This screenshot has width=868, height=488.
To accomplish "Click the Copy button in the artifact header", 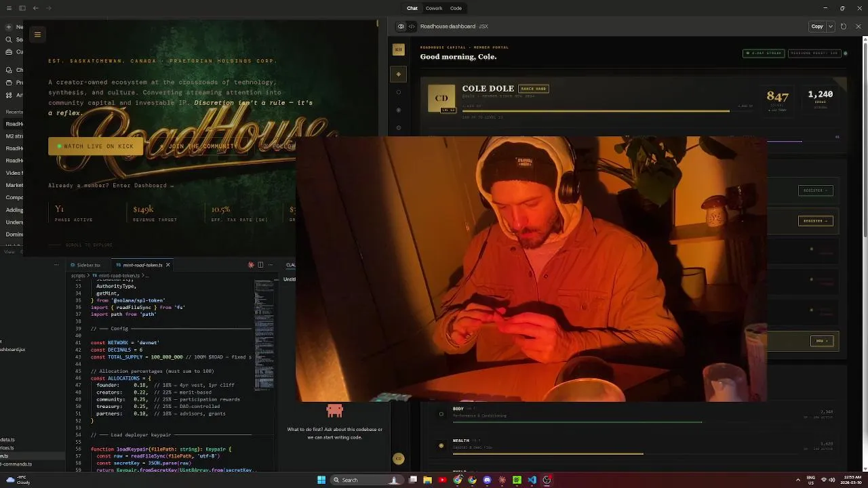I will tap(817, 26).
